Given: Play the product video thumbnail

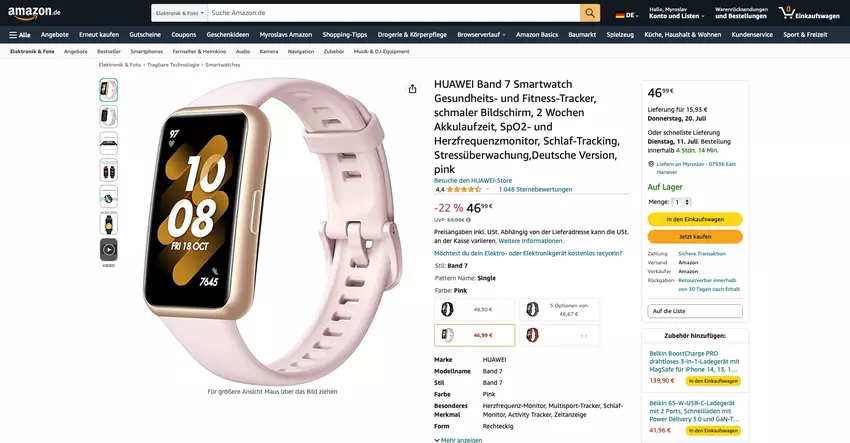Looking at the screenshot, I should point(108,250).
